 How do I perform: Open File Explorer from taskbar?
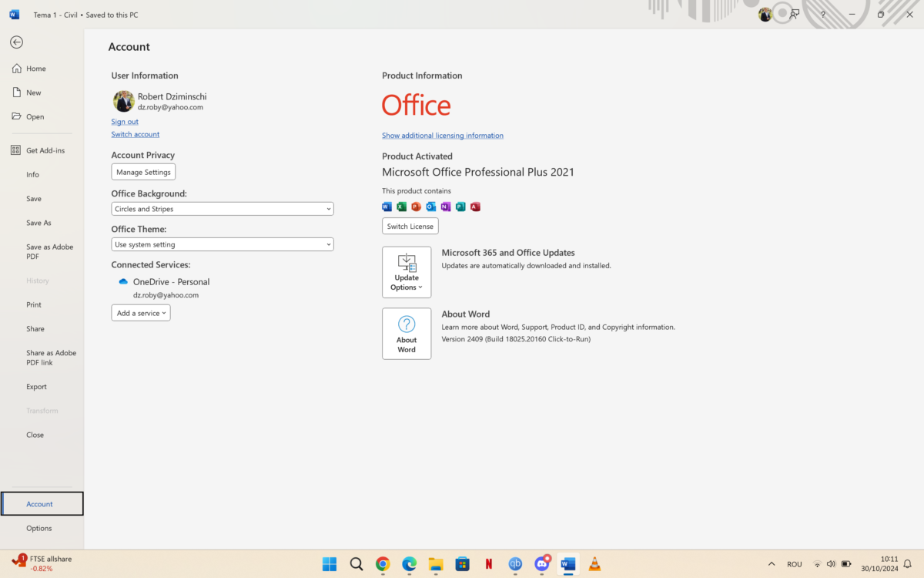tap(436, 564)
